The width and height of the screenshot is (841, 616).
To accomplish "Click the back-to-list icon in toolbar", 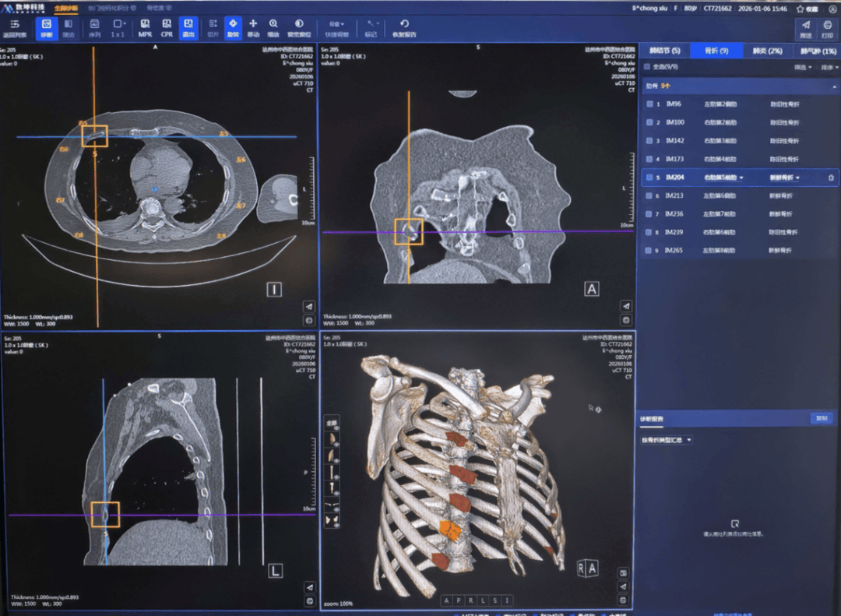I will click(x=15, y=28).
